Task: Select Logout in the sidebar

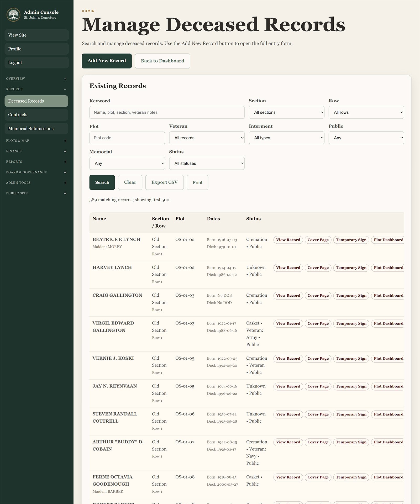Action: tap(36, 62)
